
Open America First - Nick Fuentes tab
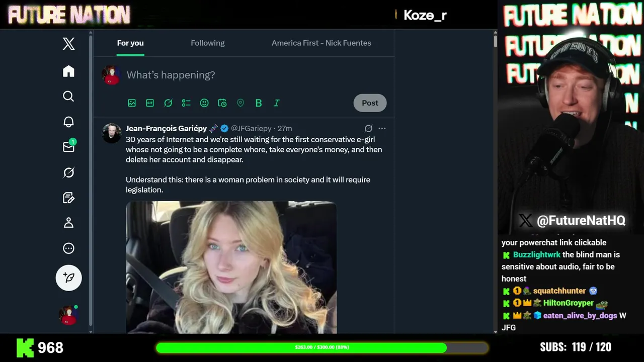[x=321, y=43]
